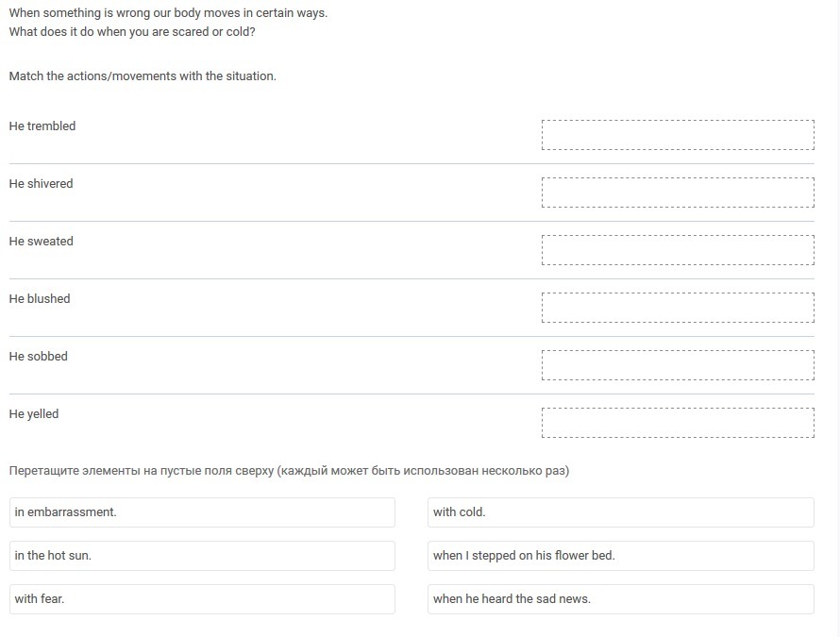Click the answer box for "He sweated"

pos(678,250)
